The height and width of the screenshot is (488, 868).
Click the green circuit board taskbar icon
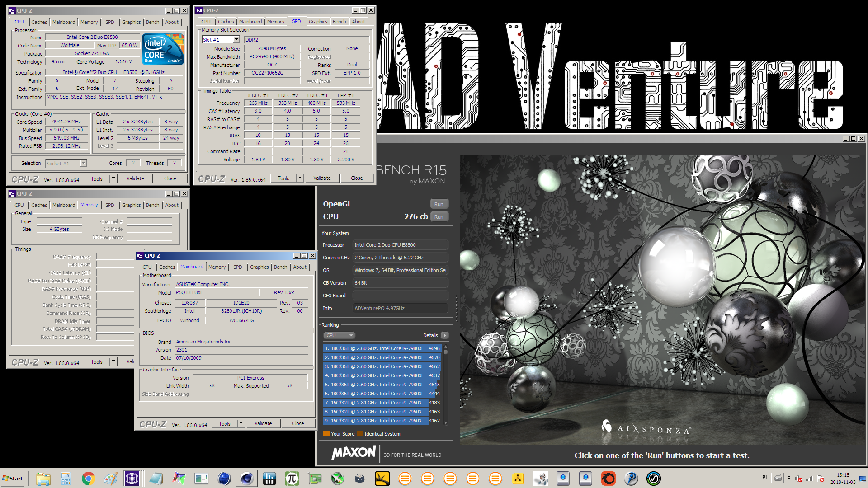[x=315, y=479]
